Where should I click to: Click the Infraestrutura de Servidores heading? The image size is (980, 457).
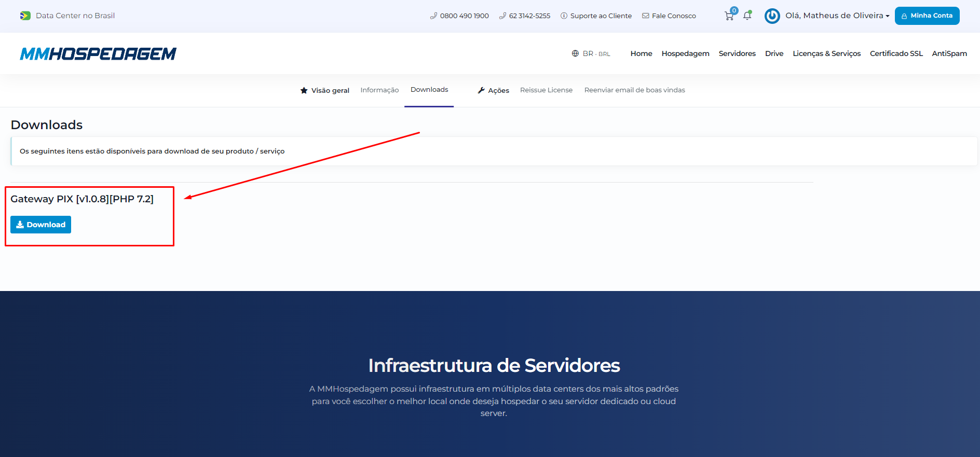click(494, 366)
